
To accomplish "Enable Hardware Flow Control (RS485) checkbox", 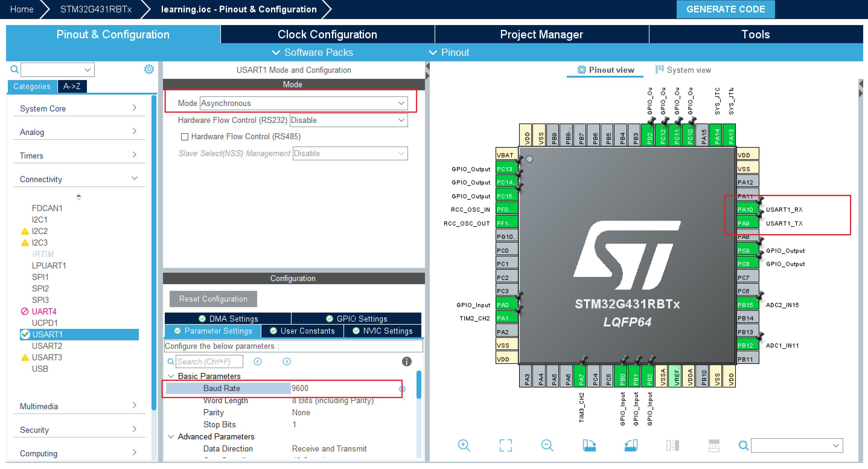I will tap(185, 137).
